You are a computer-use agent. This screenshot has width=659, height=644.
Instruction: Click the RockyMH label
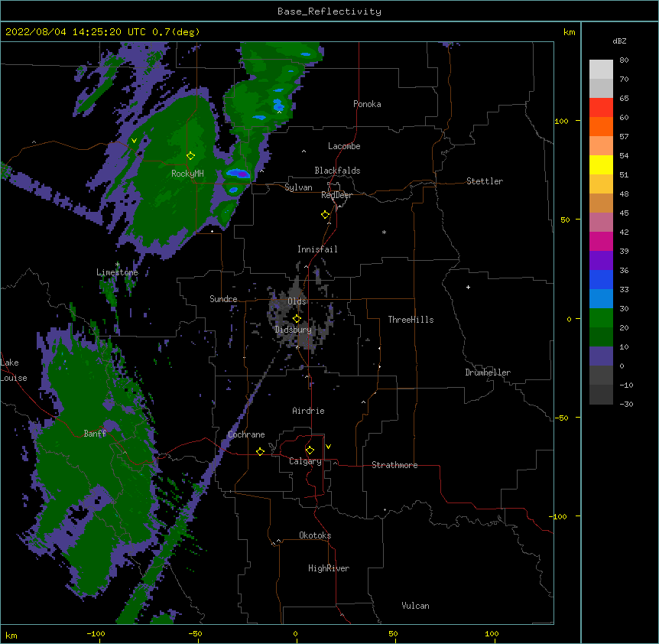(187, 174)
